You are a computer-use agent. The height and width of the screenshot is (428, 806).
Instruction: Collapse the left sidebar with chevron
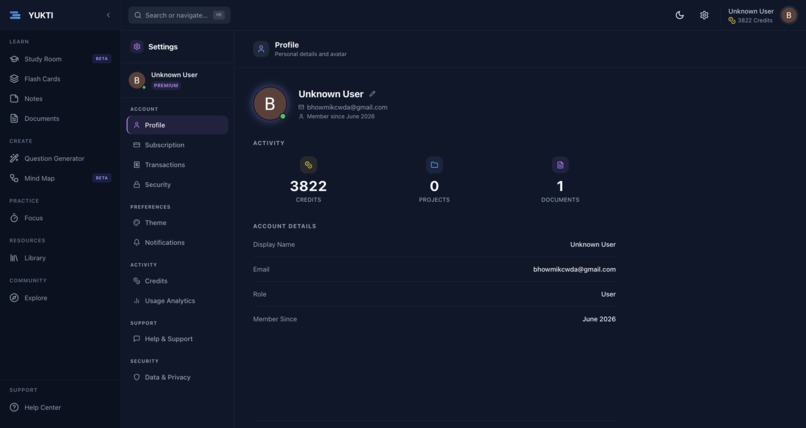pos(108,15)
